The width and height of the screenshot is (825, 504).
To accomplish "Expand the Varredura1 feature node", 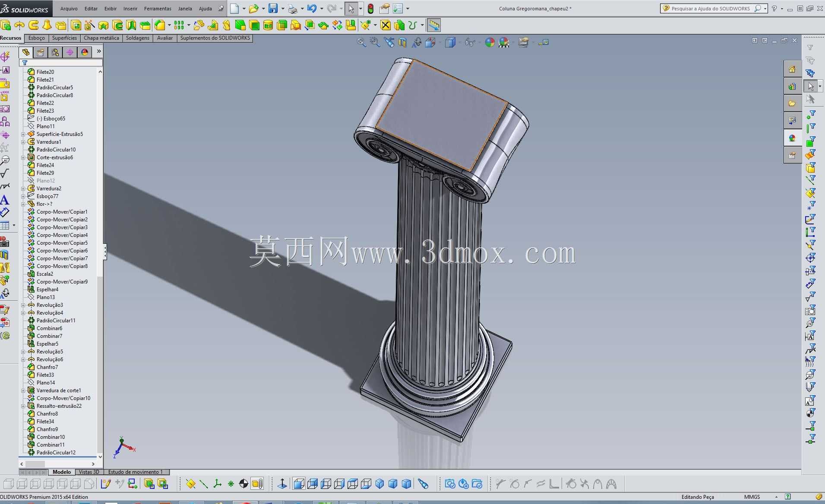I will pyautogui.click(x=23, y=142).
